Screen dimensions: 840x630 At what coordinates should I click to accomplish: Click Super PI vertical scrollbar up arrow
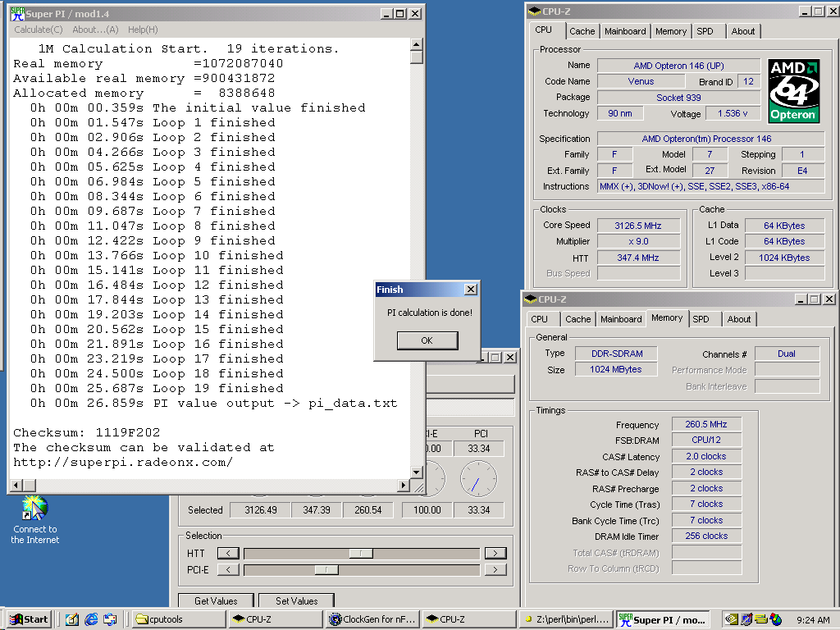[x=416, y=44]
